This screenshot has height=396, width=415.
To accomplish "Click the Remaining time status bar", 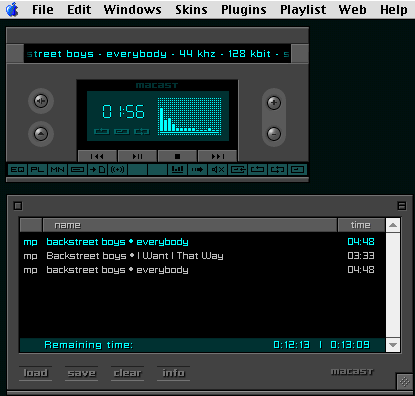I will click(x=202, y=345).
